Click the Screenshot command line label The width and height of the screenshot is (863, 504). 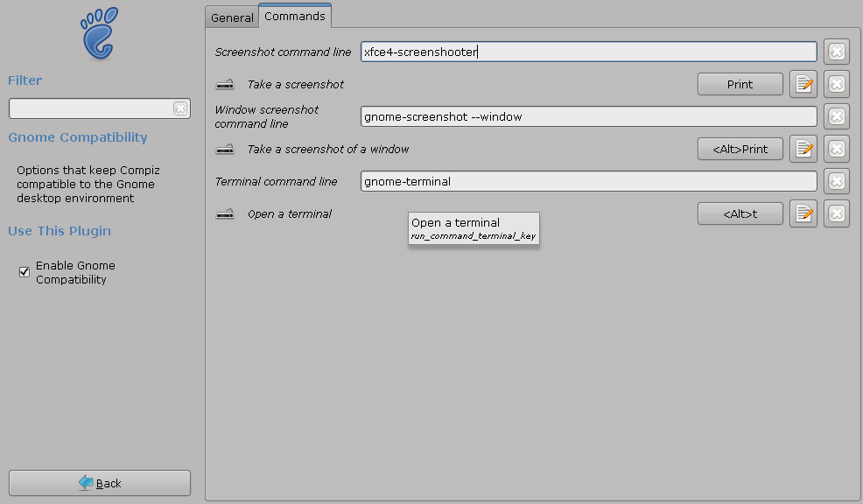(x=283, y=52)
